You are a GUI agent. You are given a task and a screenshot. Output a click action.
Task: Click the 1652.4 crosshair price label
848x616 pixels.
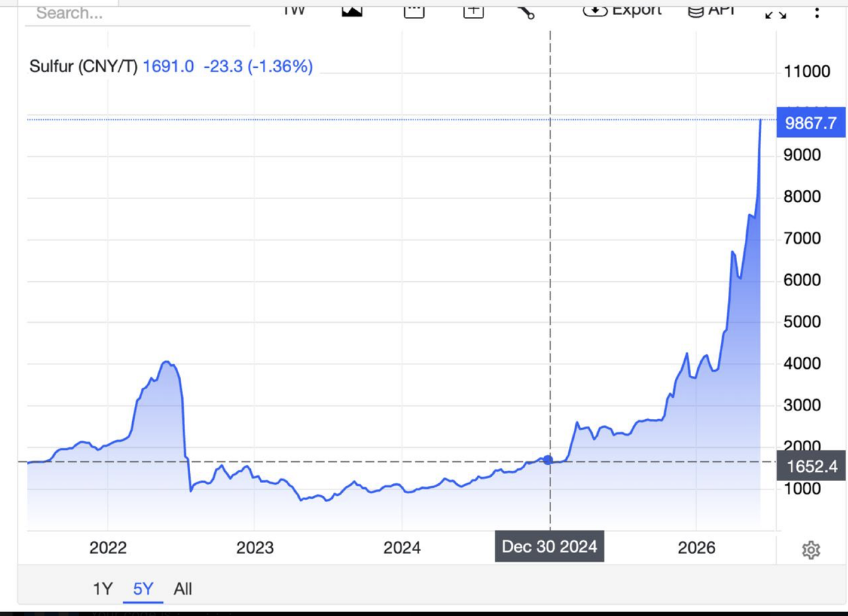point(811,466)
